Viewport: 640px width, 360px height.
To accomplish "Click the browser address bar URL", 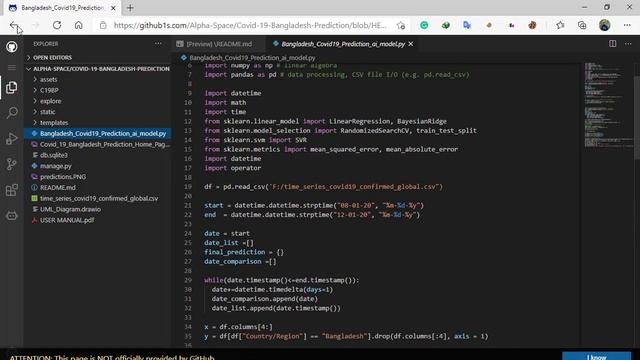I will coord(250,25).
